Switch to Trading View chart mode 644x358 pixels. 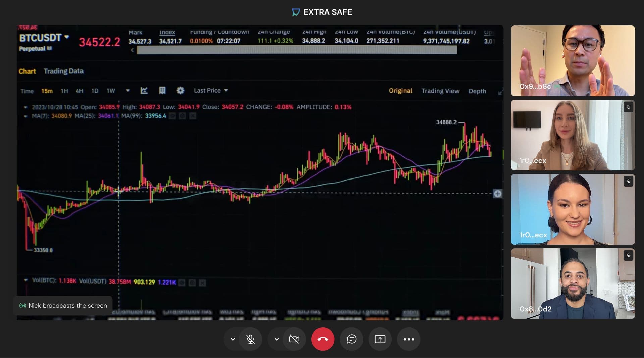440,91
